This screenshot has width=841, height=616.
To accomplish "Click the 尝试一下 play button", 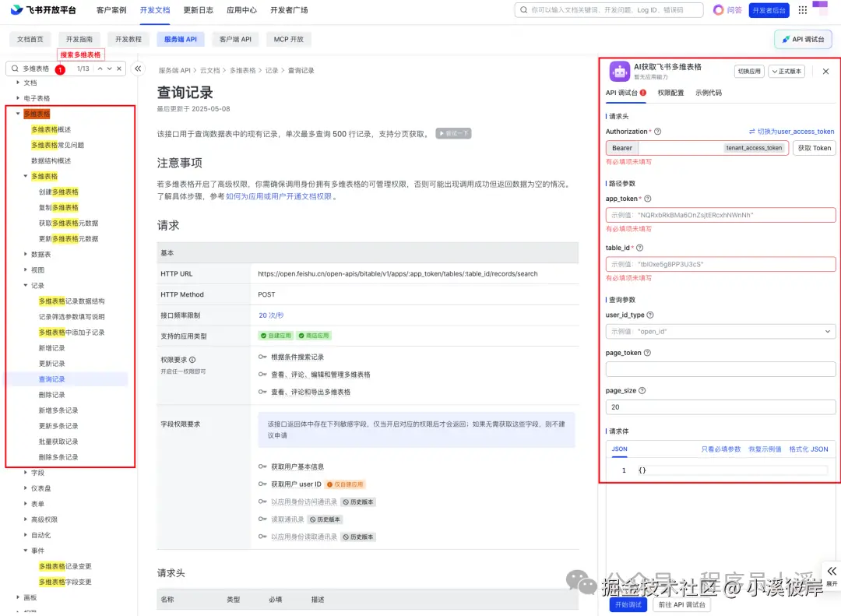I will pyautogui.click(x=453, y=133).
